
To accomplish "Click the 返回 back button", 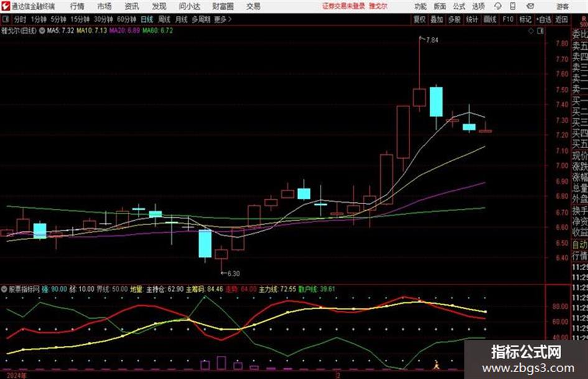I will click(561, 19).
